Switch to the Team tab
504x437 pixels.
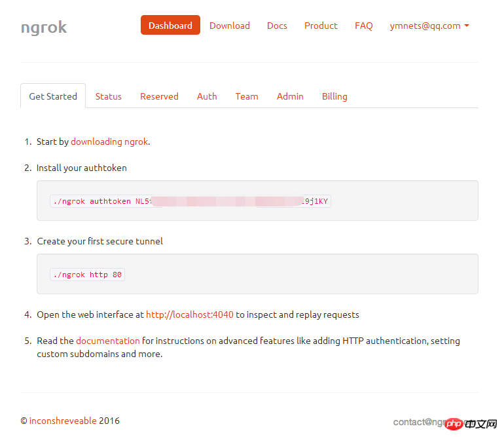pyautogui.click(x=247, y=96)
